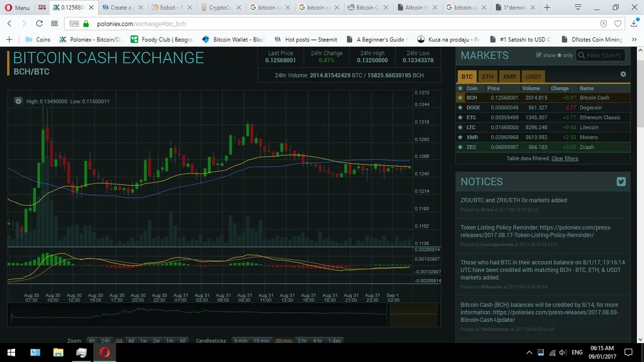Open Twitter icon in Notices header
Screen dimensions: 644x362
pos(621,182)
